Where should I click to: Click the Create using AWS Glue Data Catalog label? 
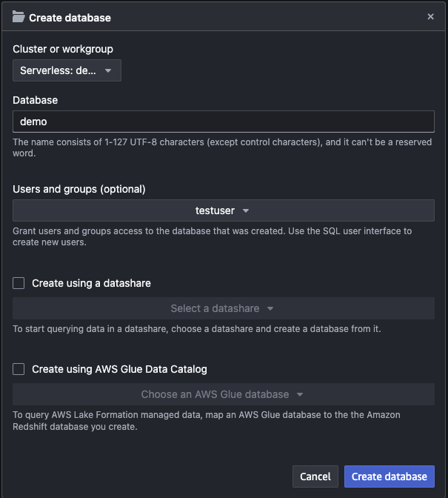119,369
